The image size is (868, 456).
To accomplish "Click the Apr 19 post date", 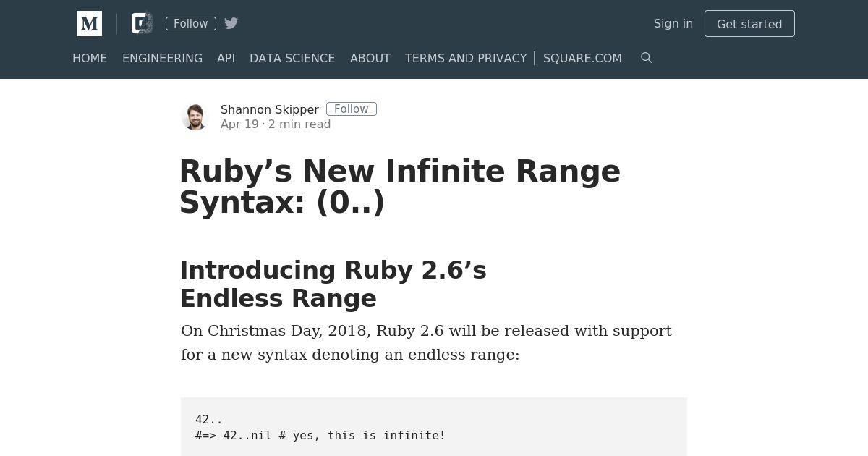I will point(239,124).
